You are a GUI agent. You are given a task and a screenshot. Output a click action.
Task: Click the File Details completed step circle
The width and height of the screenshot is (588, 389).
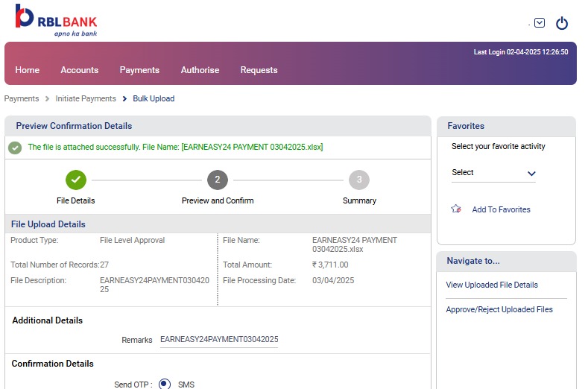click(76, 180)
